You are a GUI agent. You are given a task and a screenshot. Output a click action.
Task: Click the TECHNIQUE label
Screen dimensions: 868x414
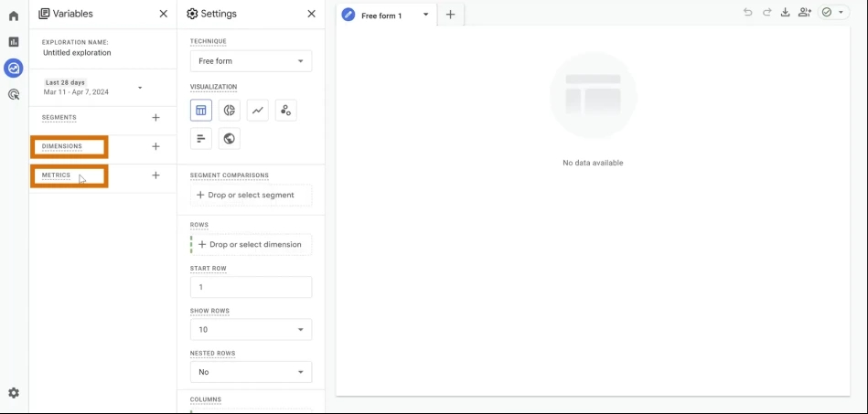pyautogui.click(x=209, y=41)
